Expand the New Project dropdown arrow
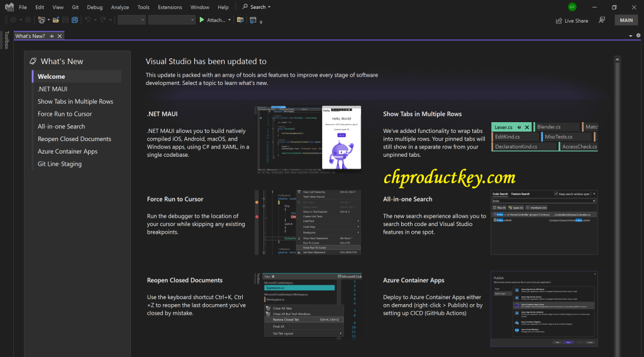This screenshot has height=357, width=644. tap(48, 20)
